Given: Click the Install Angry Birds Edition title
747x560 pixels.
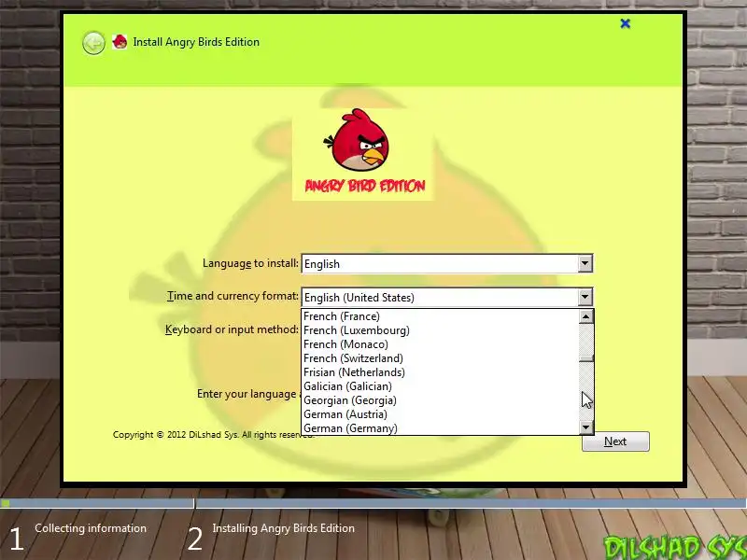Looking at the screenshot, I should coord(196,42).
